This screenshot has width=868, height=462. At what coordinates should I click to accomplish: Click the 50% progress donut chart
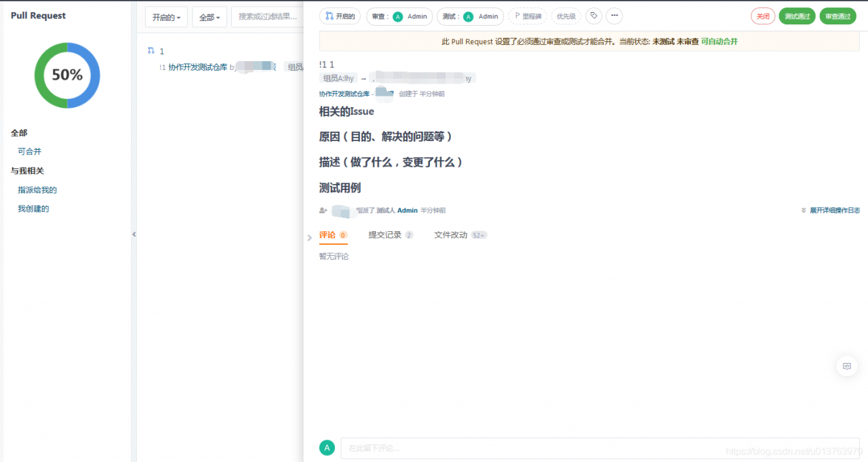(x=66, y=75)
